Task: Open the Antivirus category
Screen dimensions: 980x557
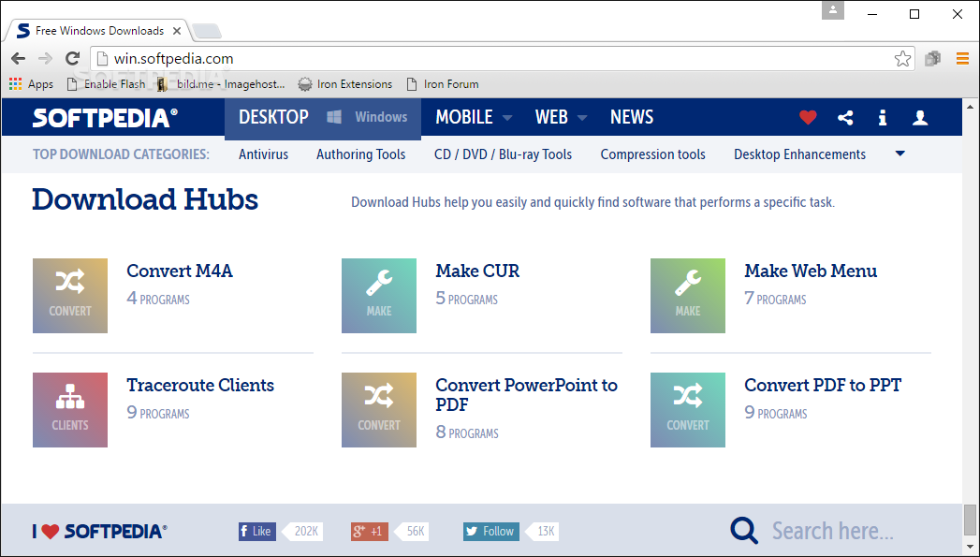Action: click(x=264, y=154)
